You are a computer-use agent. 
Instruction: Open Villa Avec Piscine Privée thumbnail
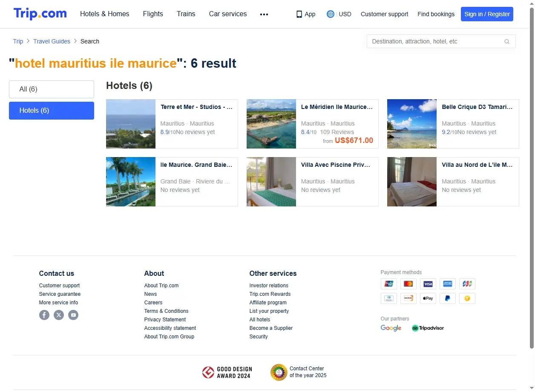point(271,182)
